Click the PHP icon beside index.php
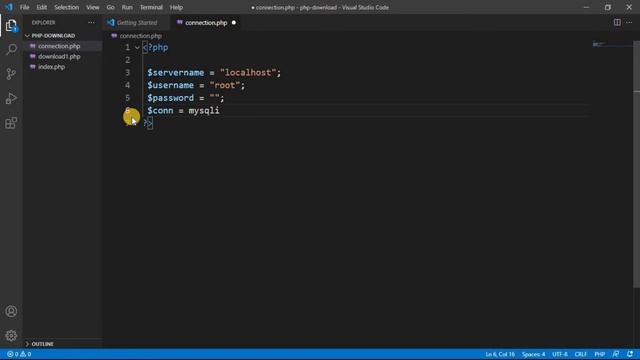640x360 pixels. pyautogui.click(x=33, y=67)
